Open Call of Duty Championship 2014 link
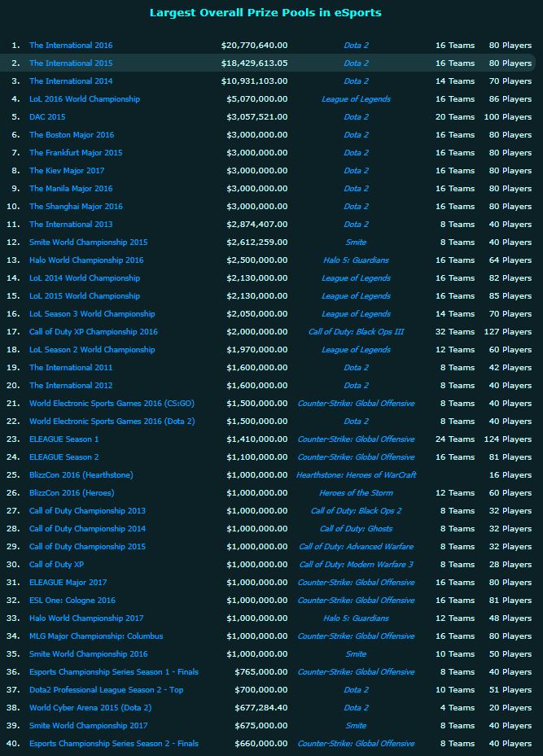The image size is (543, 756). click(x=87, y=528)
